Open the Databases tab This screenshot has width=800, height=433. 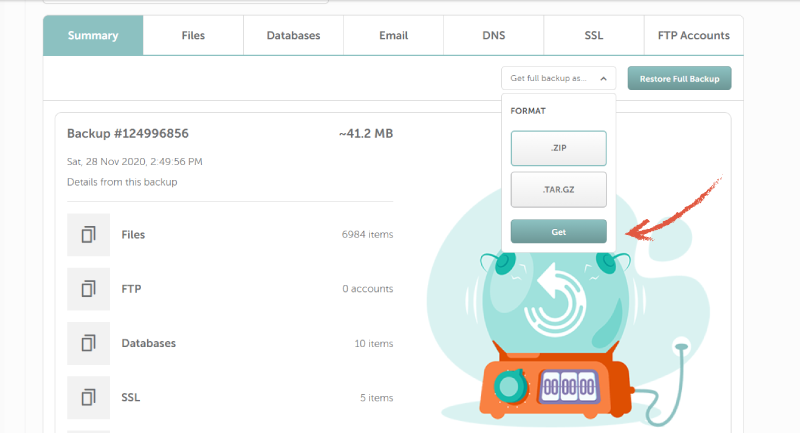click(293, 35)
